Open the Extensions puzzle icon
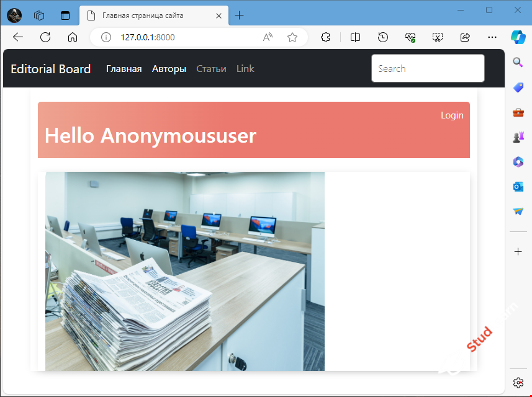The image size is (532, 397). pos(325,37)
